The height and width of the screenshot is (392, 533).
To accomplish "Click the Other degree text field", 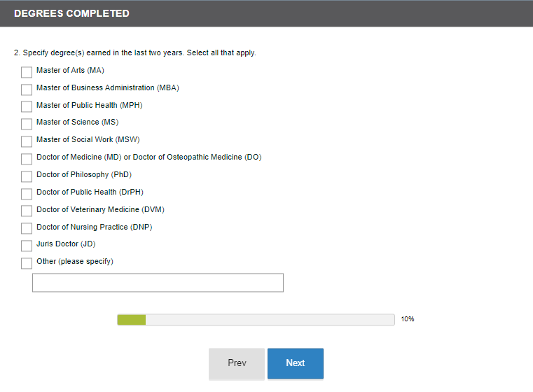I will pyautogui.click(x=158, y=283).
